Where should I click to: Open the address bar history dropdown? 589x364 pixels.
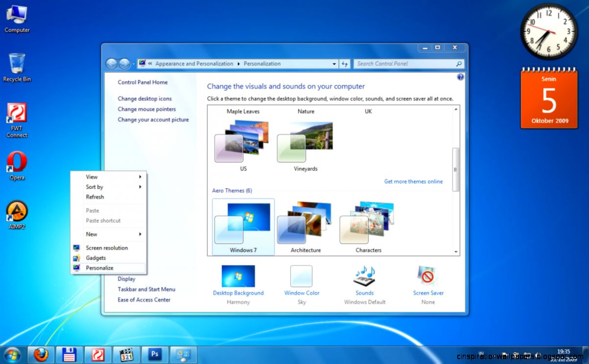click(x=334, y=64)
